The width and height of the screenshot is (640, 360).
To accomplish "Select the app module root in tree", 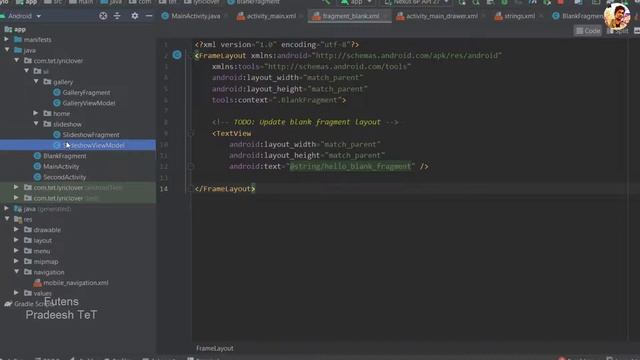I will coord(20,29).
